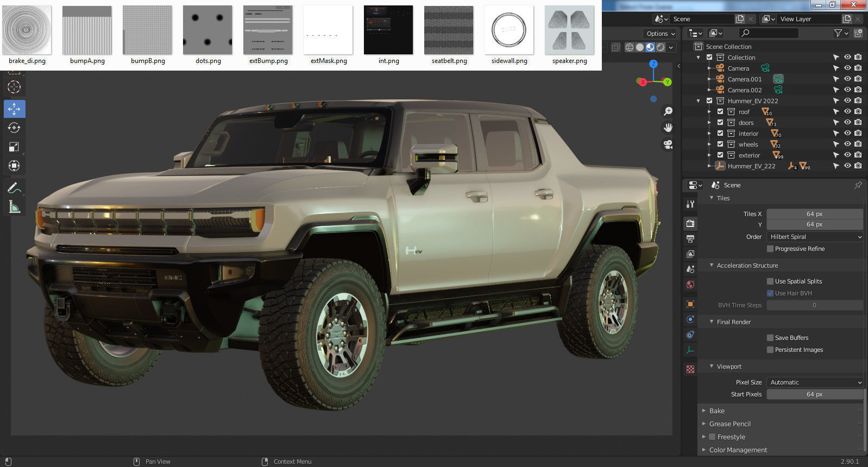The image size is (868, 467).
Task: Open the viewport Options dropdown
Action: tap(661, 34)
